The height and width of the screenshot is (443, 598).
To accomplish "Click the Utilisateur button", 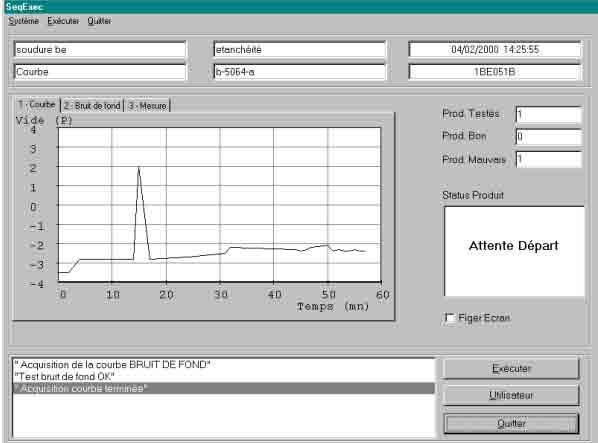I will click(x=511, y=395).
